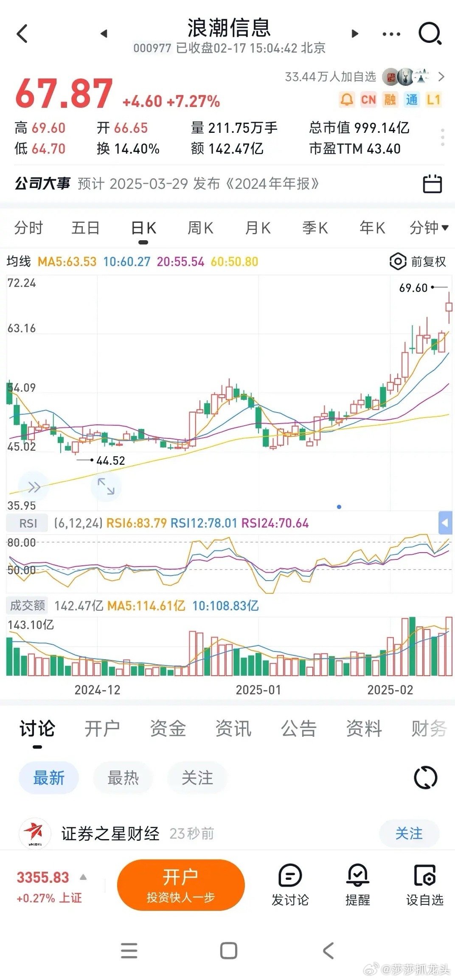Select the 月K monthly candlestick tab

coord(258,228)
